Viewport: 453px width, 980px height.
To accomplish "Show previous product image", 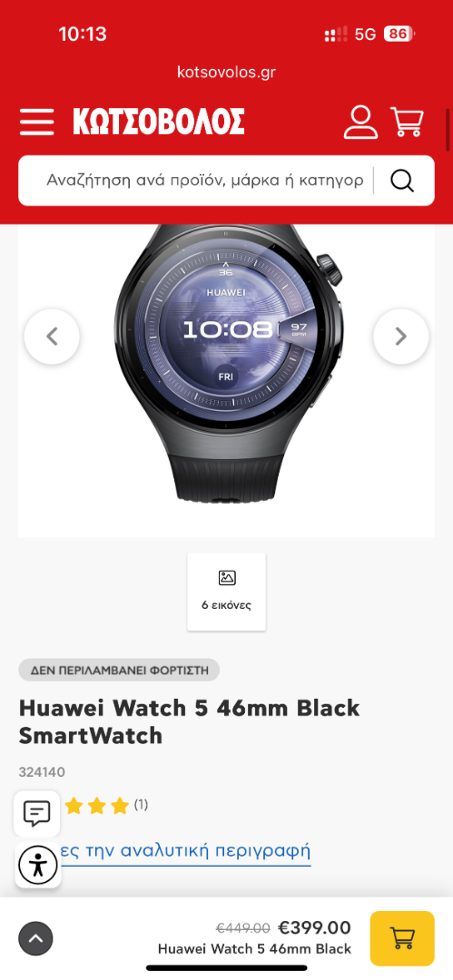I will tap(52, 337).
